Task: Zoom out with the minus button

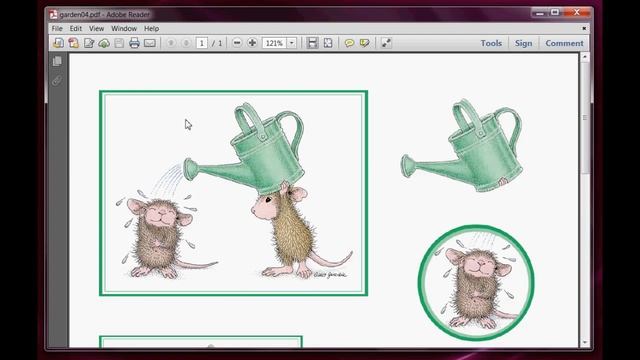Action: [x=237, y=43]
